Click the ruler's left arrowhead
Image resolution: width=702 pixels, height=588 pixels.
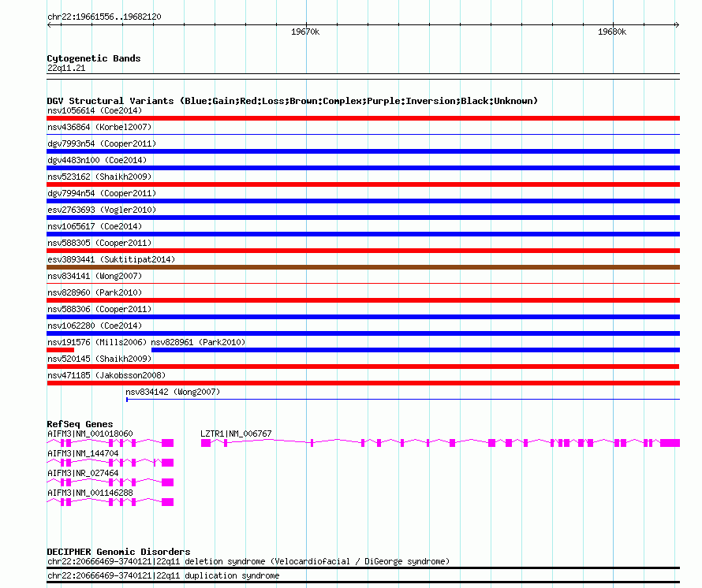tap(49, 25)
